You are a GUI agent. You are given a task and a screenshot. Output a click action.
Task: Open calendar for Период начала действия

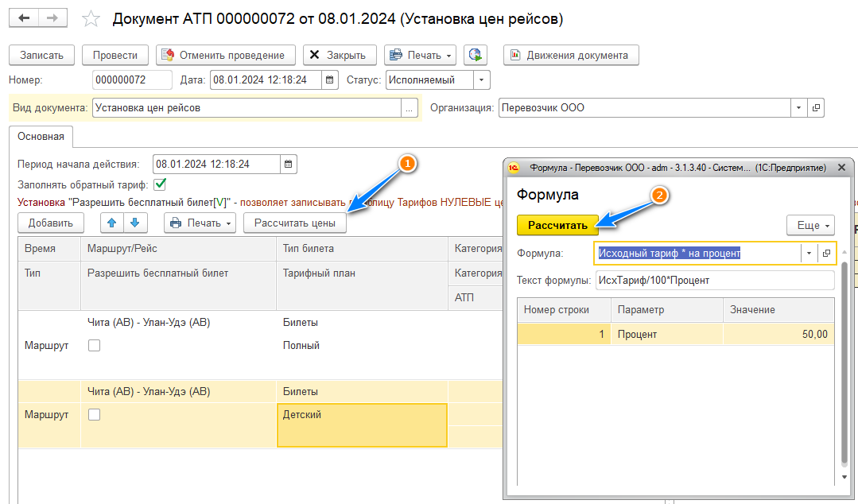(x=289, y=165)
